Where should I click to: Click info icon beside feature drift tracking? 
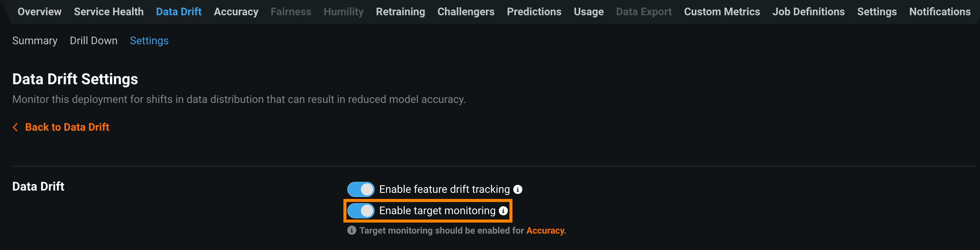click(x=518, y=189)
